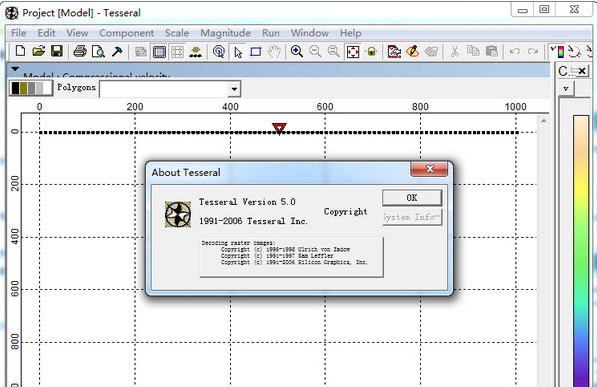The height and width of the screenshot is (387, 597).
Task: Toggle the padlock lock icon
Action: pyautogui.click(x=372, y=52)
